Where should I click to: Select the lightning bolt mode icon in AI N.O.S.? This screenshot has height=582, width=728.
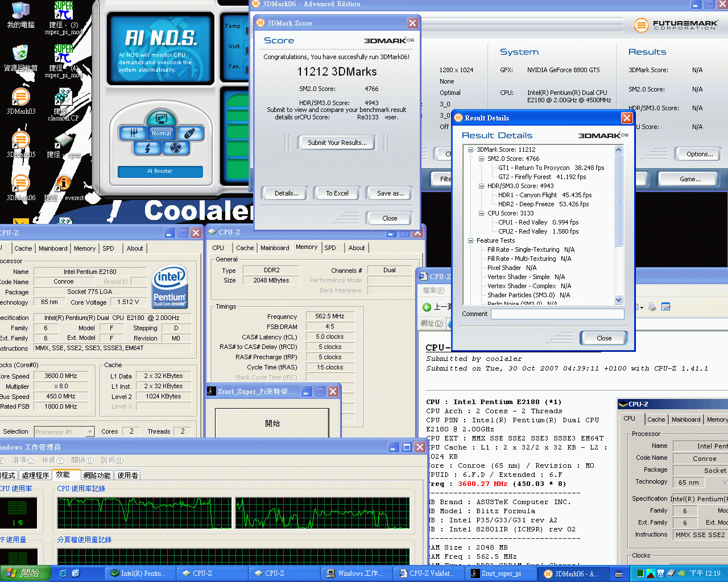pyautogui.click(x=147, y=148)
